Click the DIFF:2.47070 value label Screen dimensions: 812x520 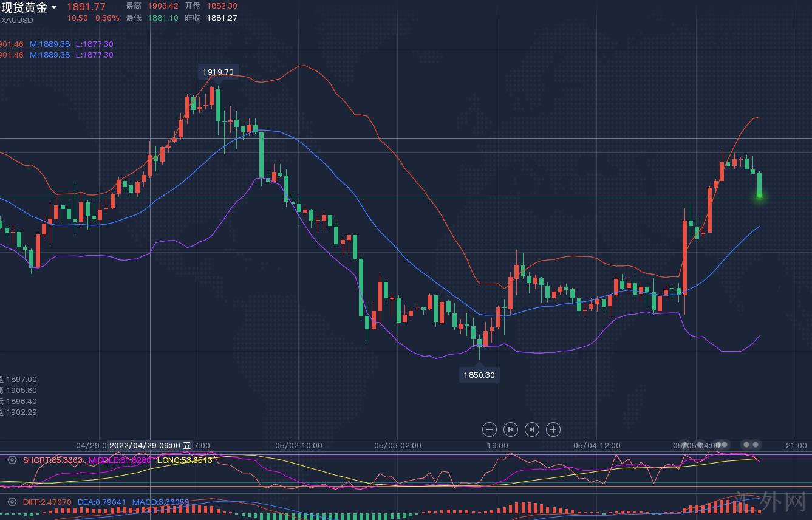coord(47,502)
